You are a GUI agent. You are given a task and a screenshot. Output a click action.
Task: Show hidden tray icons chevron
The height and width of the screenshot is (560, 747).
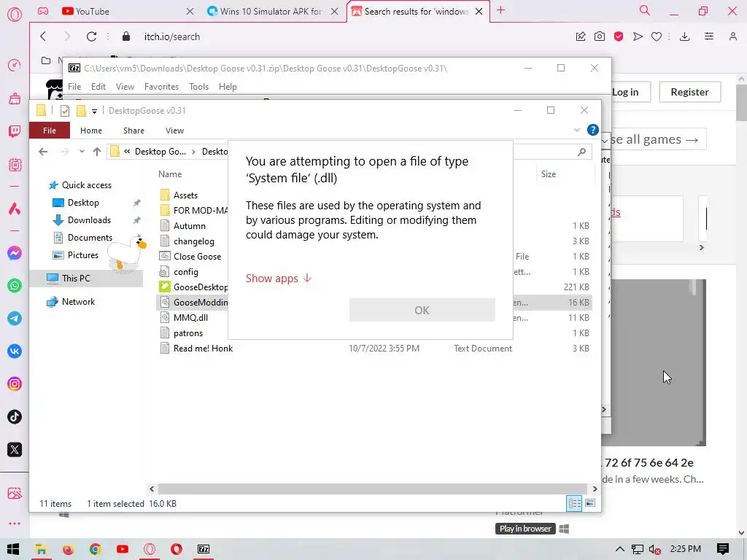point(620,549)
